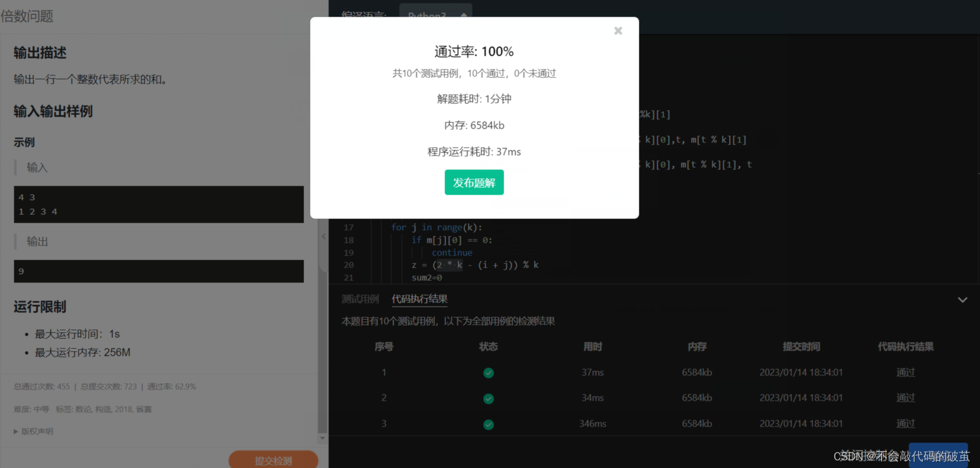The image size is (980, 468).
Task: Click the left panel collapse handle
Action: pos(323,236)
